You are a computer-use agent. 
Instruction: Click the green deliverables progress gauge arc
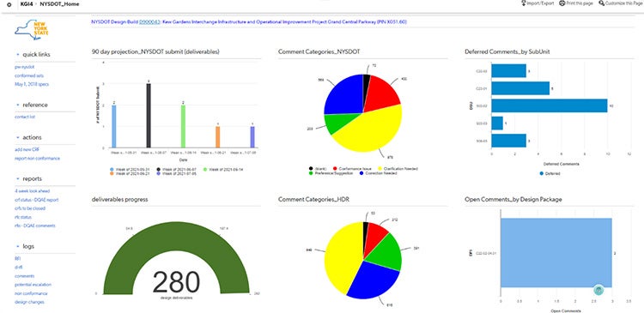176,236
